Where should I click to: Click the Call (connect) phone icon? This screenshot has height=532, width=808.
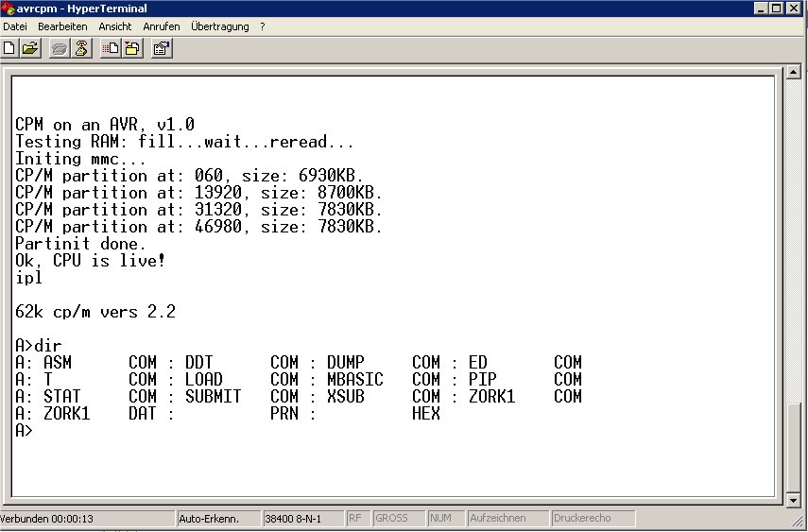[60, 48]
